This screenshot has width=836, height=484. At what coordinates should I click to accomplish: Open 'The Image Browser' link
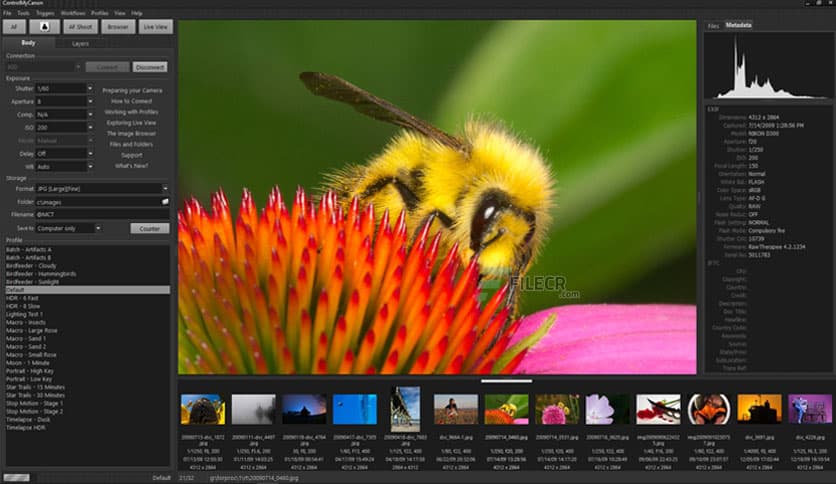pyautogui.click(x=131, y=133)
